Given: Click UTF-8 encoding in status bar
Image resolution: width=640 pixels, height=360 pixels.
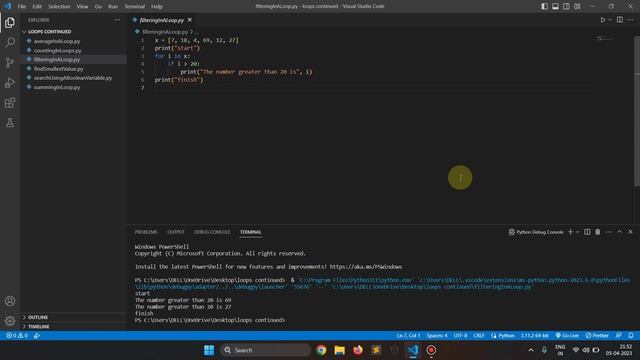Looking at the screenshot, I should point(460,336).
